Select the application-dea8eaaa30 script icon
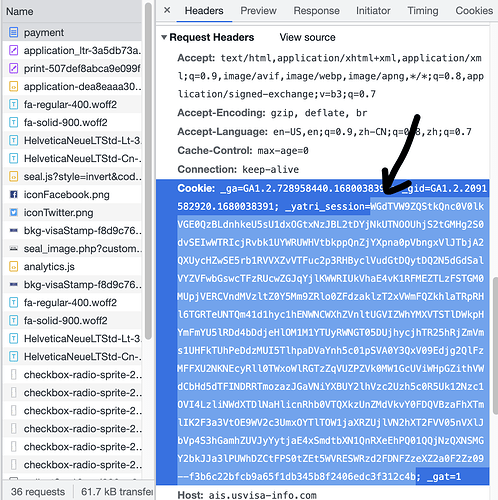Image resolution: width=498 pixels, height=500 pixels. pos(13,86)
